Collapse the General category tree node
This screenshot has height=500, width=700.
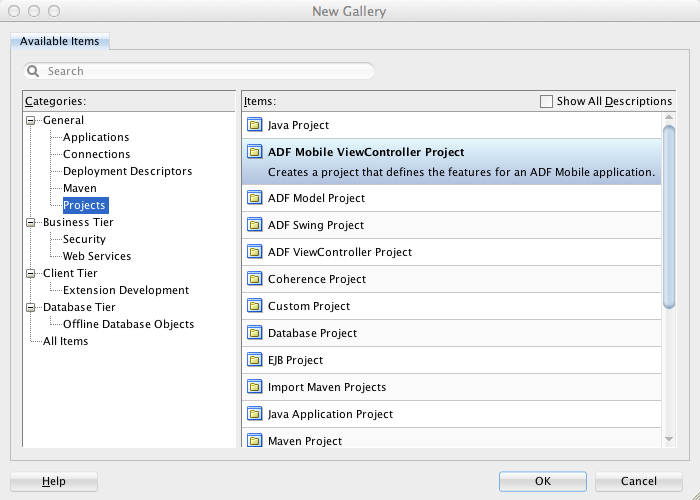click(x=31, y=121)
